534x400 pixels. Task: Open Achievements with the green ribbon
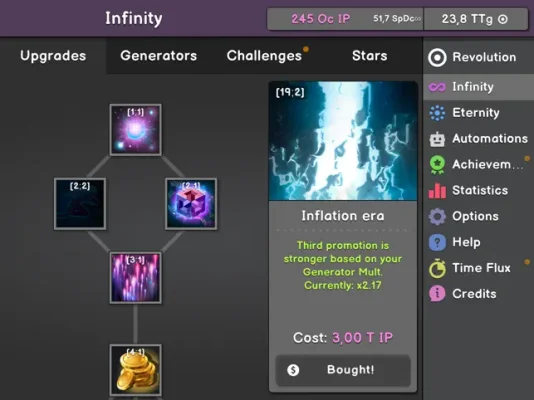point(478,164)
